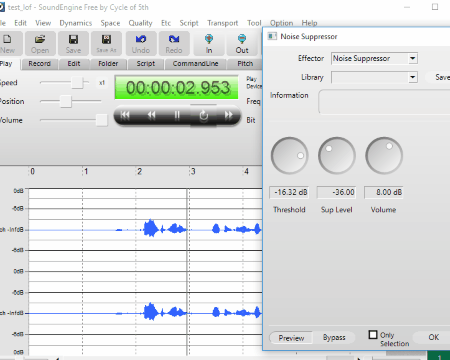Click the Volume knob in Noise Suppressor

[x=384, y=156]
